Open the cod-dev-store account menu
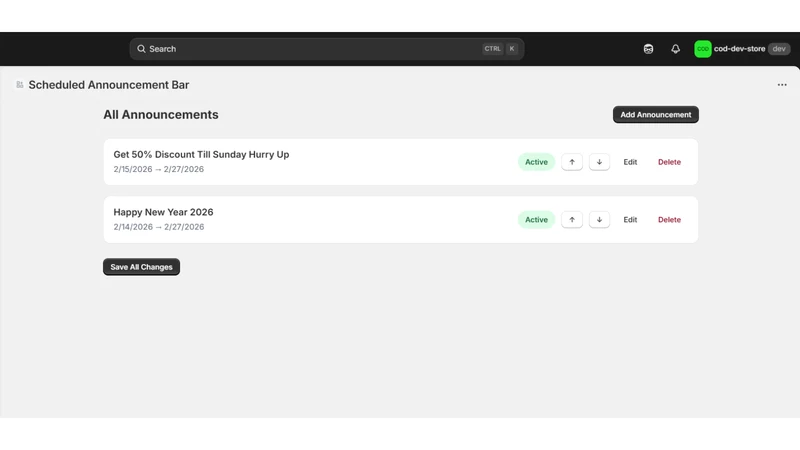 click(x=742, y=49)
